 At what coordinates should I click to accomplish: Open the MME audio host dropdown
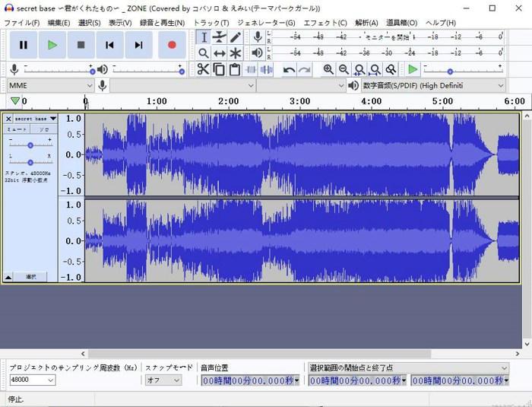(x=50, y=86)
